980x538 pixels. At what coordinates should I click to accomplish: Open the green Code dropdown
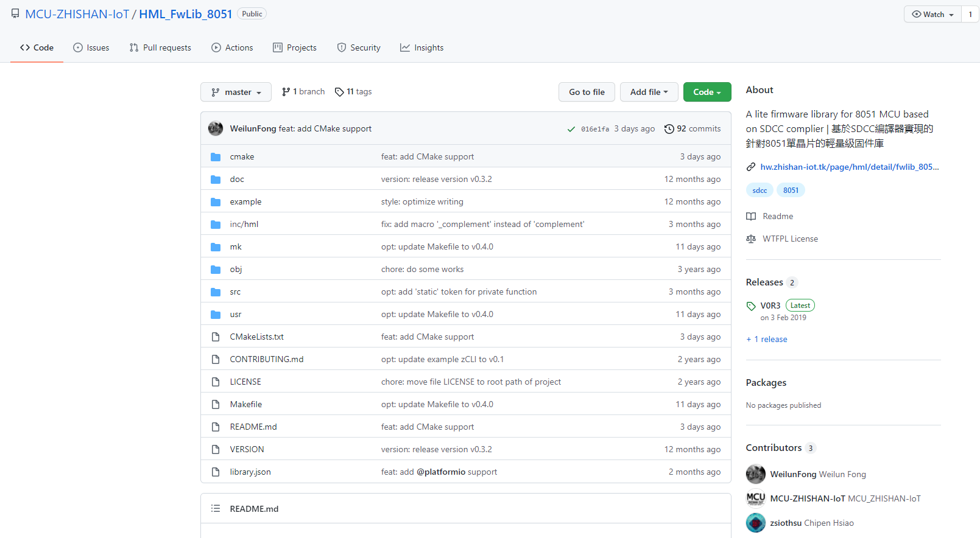(707, 92)
